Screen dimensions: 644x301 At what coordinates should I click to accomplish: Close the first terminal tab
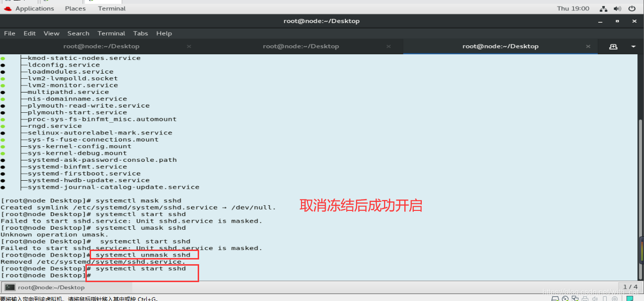[x=189, y=46]
